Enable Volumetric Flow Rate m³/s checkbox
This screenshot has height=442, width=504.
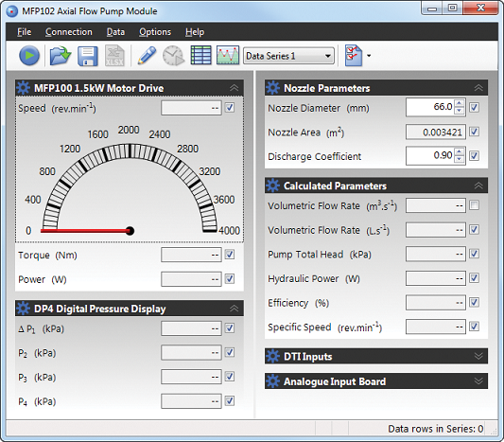474,205
